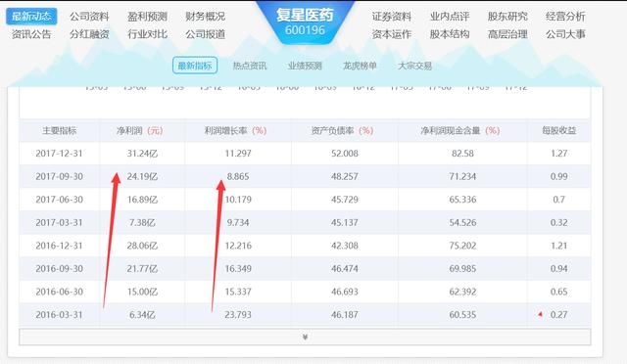The image size is (627, 364).
Task: Select the 2016-09-30 date cell
Action: [59, 268]
